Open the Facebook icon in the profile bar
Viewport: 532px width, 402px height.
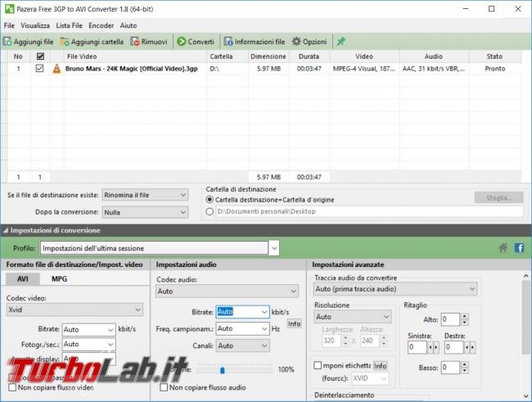click(x=519, y=248)
